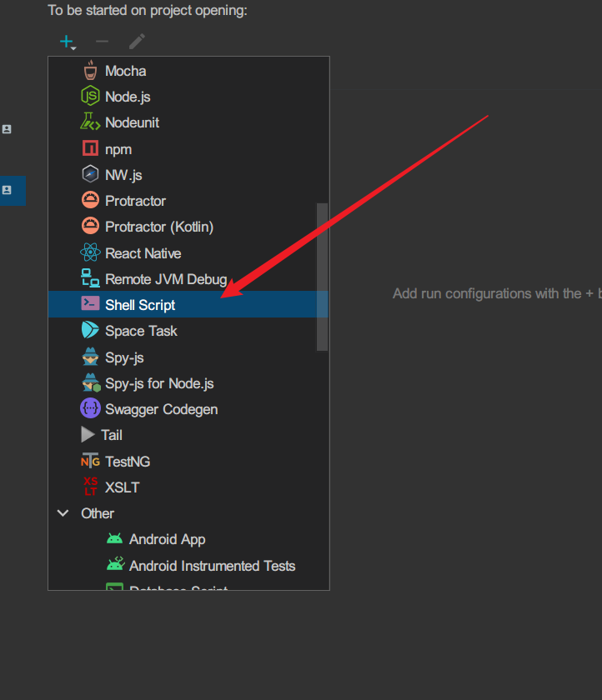Click the Remove configuration minus icon

pyautogui.click(x=102, y=41)
